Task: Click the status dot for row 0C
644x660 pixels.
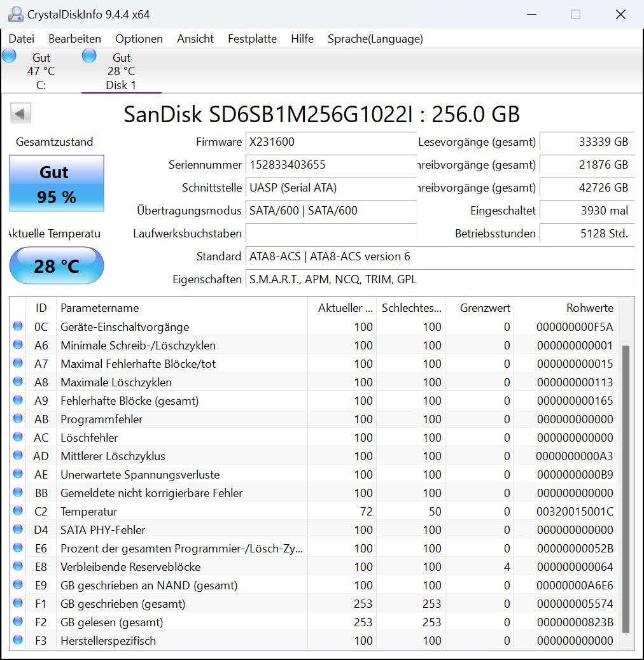Action: point(18,326)
